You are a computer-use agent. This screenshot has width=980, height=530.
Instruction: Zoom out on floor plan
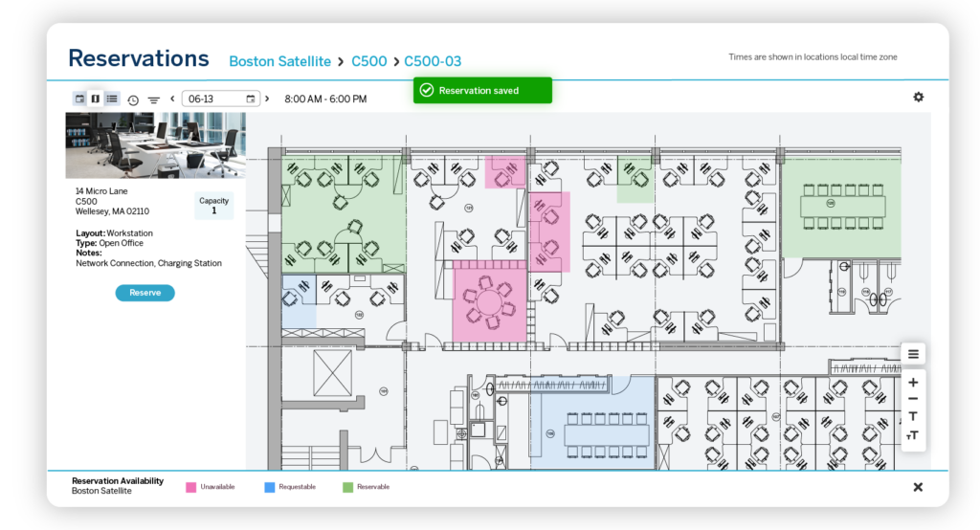click(x=913, y=399)
